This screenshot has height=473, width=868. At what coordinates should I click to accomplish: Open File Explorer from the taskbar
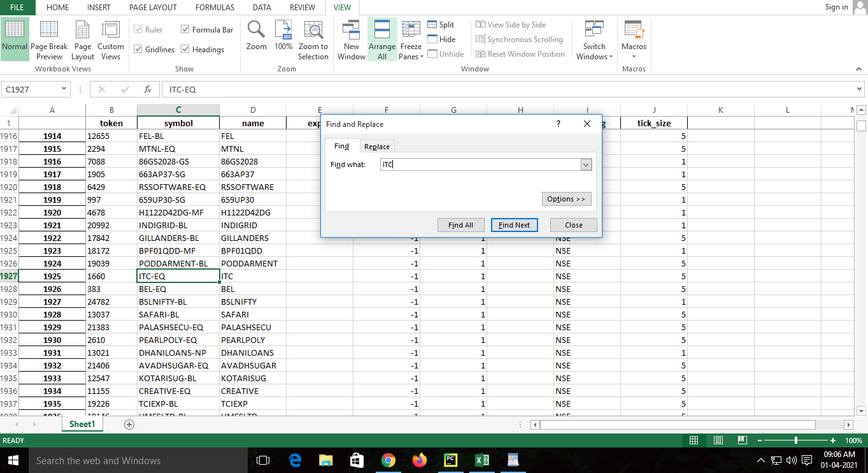click(326, 460)
